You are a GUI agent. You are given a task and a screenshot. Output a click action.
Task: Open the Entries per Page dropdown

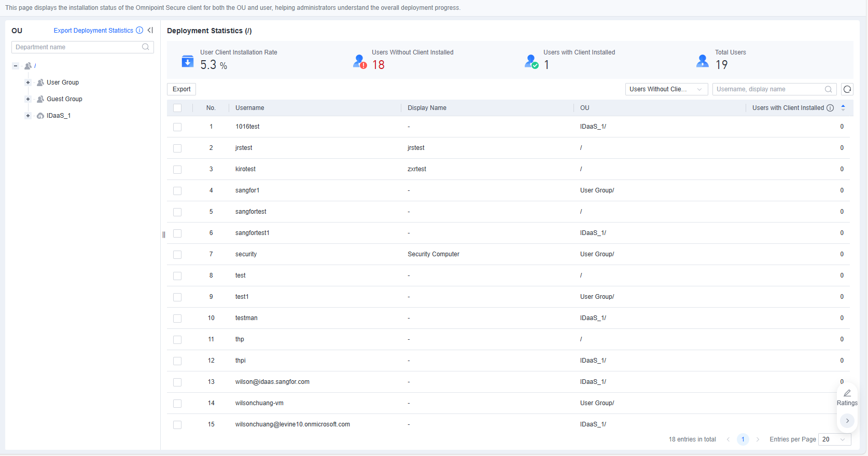tap(835, 439)
